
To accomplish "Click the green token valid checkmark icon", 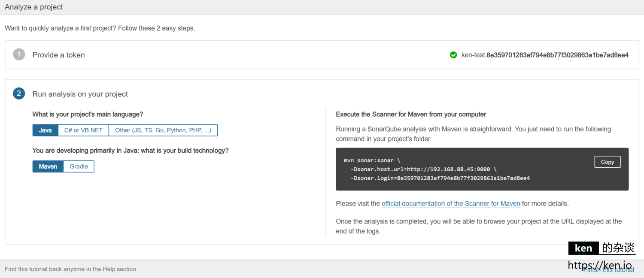I will coord(453,55).
